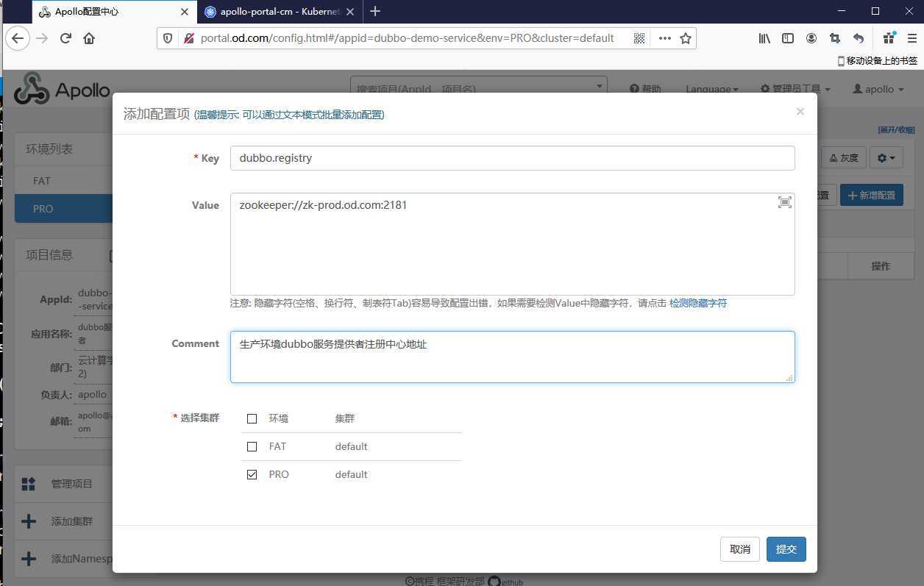The image size is (924, 586).
Task: Open the Firefox hamburger menu
Action: (x=912, y=38)
